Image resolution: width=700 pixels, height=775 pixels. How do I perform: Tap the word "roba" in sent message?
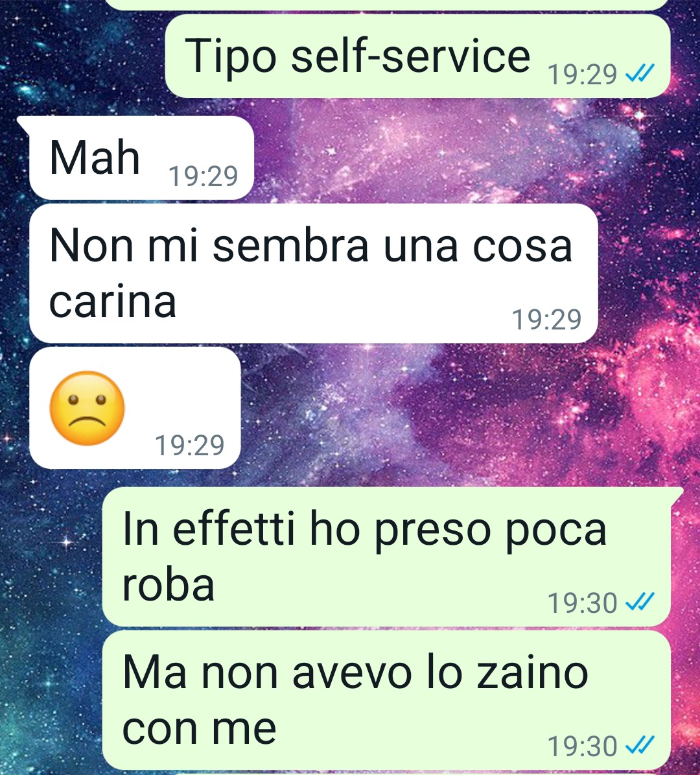pos(169,585)
